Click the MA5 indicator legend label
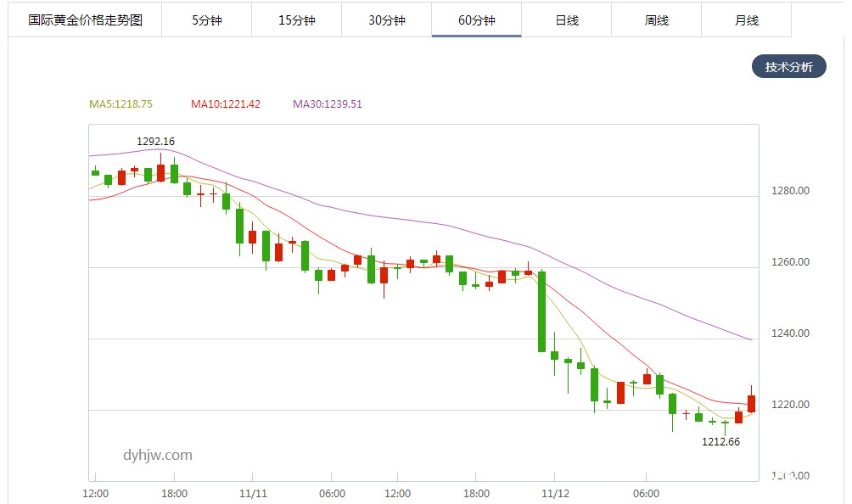 click(121, 104)
